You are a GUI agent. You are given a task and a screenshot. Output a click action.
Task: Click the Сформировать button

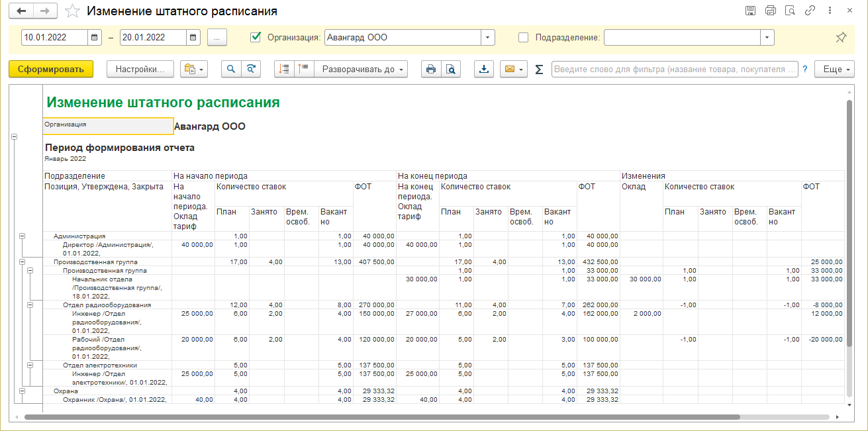(51, 70)
